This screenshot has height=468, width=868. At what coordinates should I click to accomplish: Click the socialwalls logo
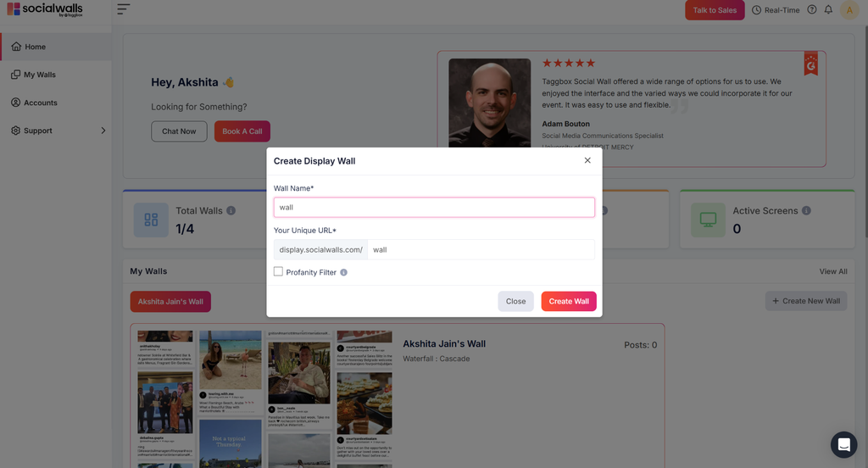[x=45, y=9]
